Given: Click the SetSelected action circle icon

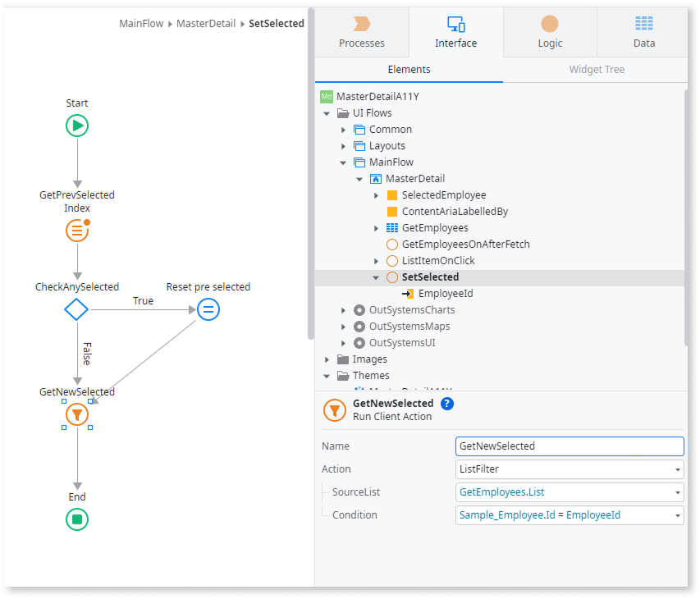Looking at the screenshot, I should pos(392,277).
